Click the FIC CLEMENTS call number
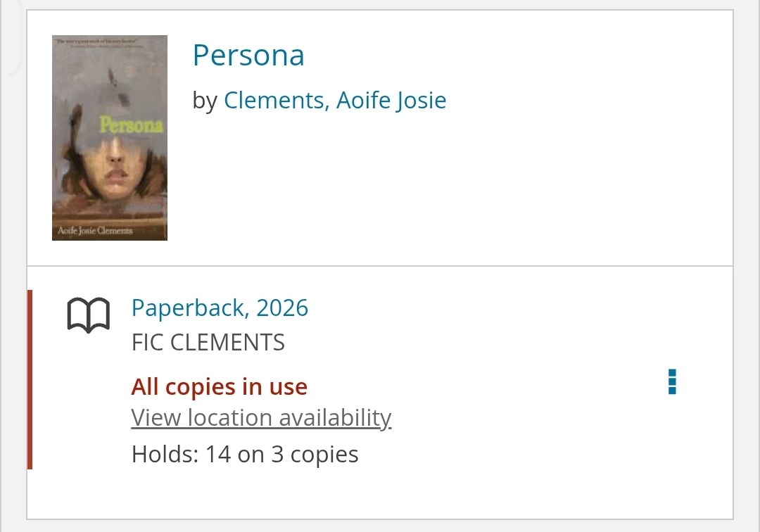Image resolution: width=760 pixels, height=532 pixels. [208, 343]
